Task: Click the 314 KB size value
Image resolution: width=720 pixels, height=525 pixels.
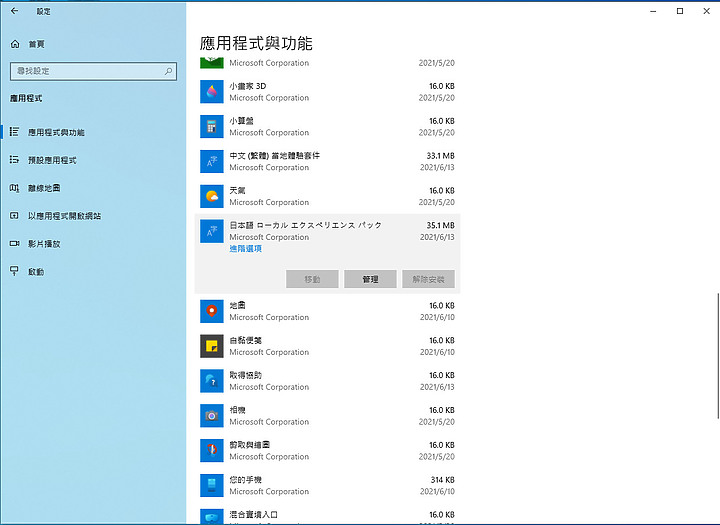Action: pyautogui.click(x=443, y=480)
